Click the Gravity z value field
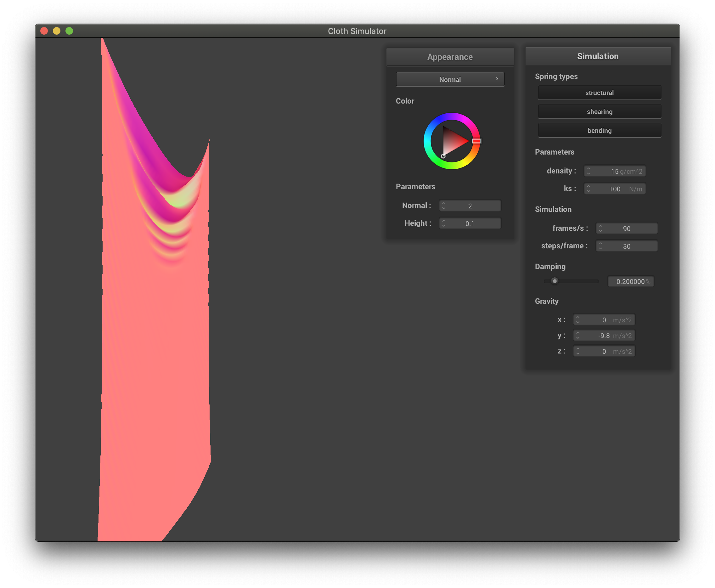Image resolution: width=715 pixels, height=588 pixels. pos(604,351)
